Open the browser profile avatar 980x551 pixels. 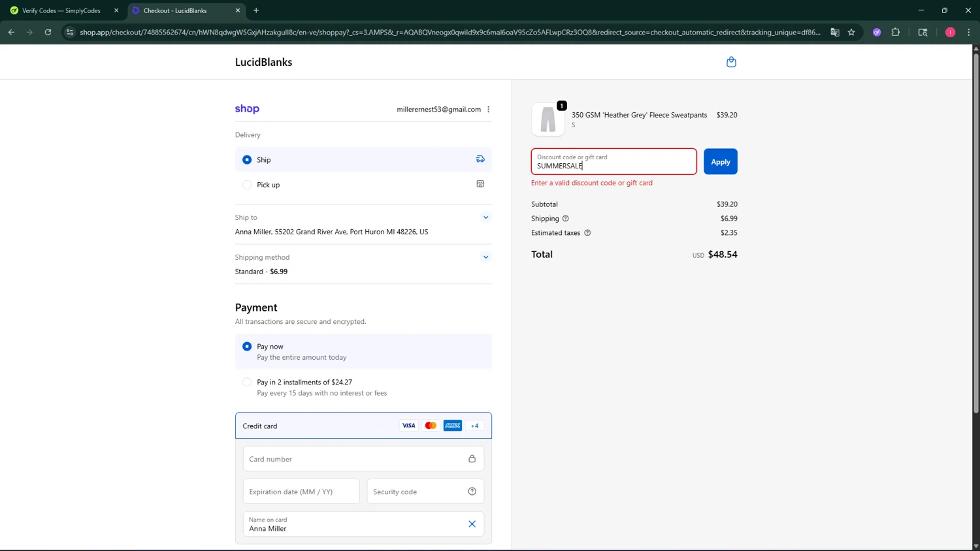tap(951, 32)
